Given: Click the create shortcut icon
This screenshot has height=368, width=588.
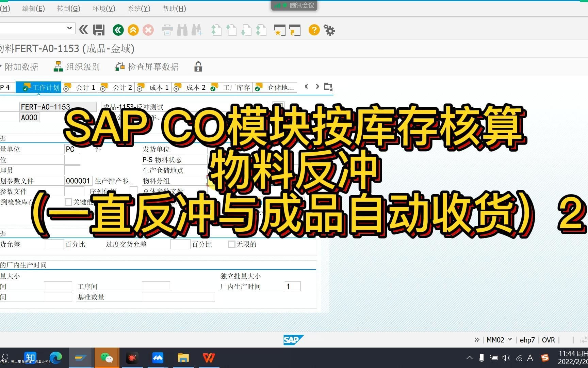Looking at the screenshot, I should pos(295,30).
